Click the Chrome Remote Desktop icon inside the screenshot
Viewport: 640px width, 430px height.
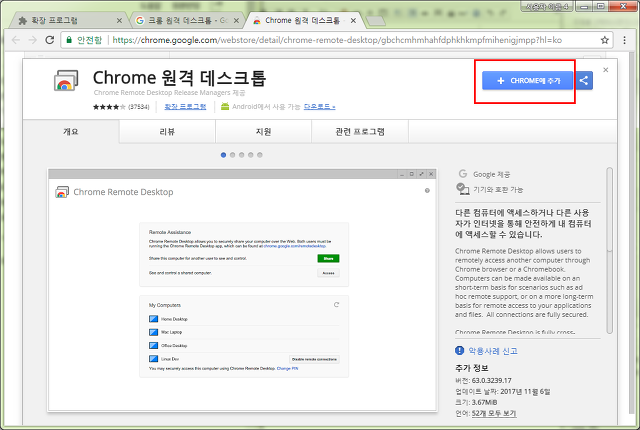pos(62,192)
